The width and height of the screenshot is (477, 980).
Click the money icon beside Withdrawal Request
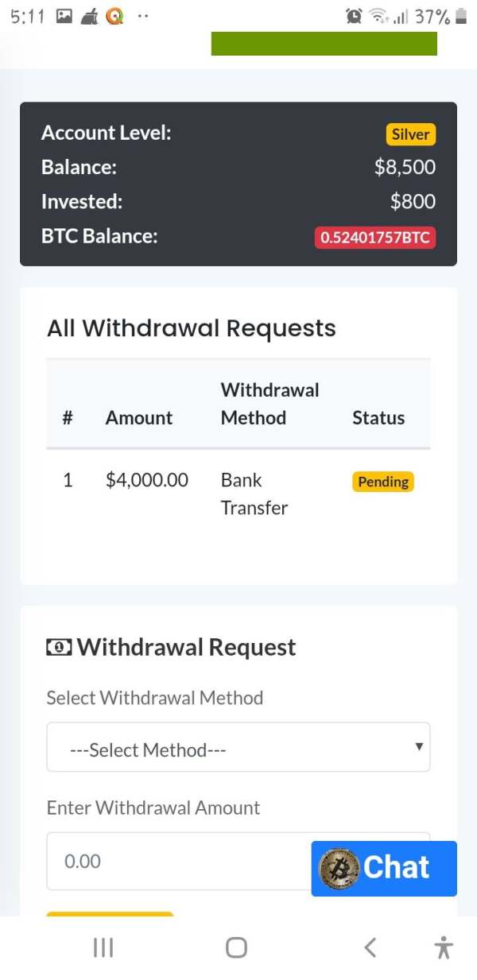pos(59,648)
